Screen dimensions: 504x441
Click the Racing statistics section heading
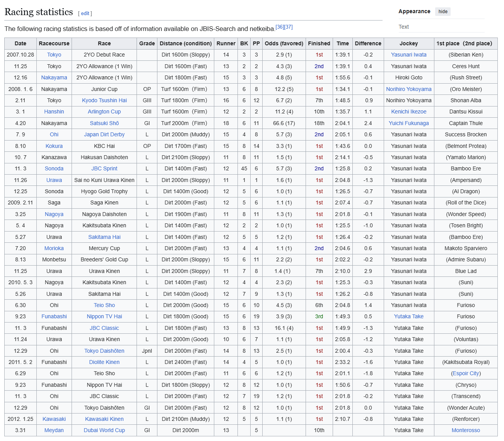(x=39, y=12)
